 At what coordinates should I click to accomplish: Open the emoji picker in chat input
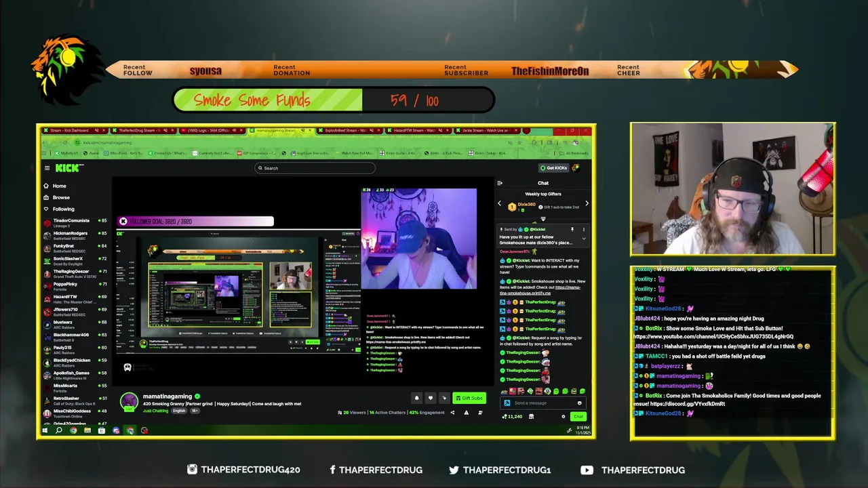point(580,403)
